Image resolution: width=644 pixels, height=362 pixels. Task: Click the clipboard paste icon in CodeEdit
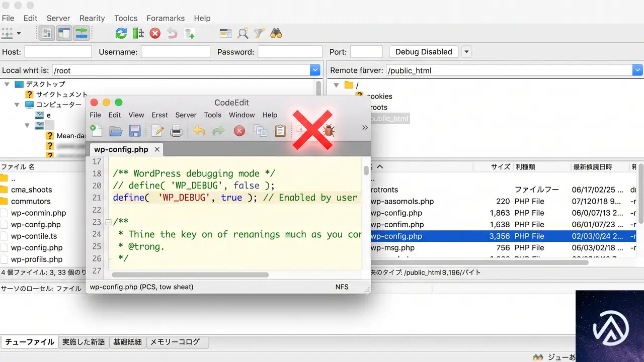click(280, 131)
